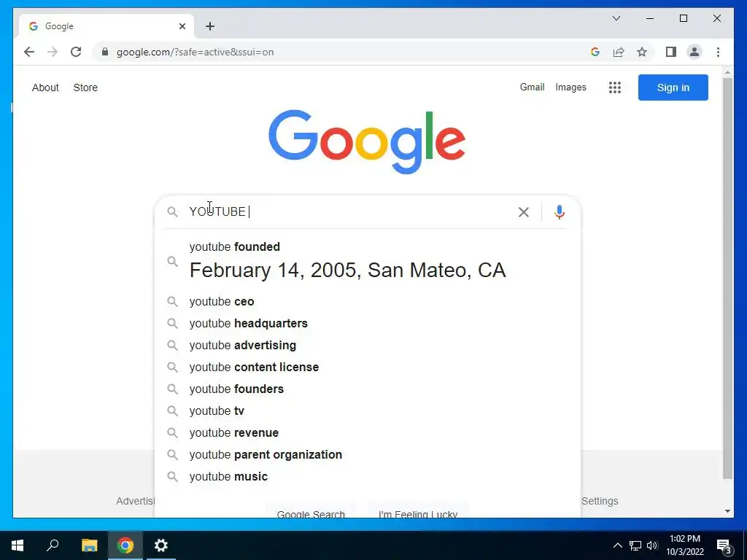Screen dimensions: 747x560
Task: Click the address bar URL
Action: tap(195, 52)
